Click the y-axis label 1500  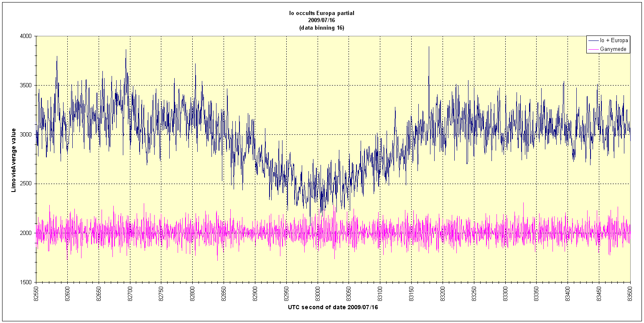pyautogui.click(x=26, y=282)
